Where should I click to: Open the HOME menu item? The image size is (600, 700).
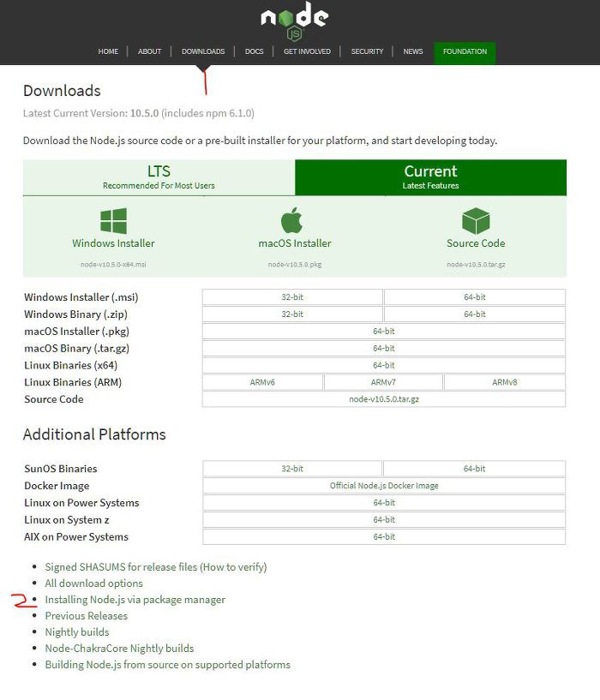pyautogui.click(x=108, y=51)
